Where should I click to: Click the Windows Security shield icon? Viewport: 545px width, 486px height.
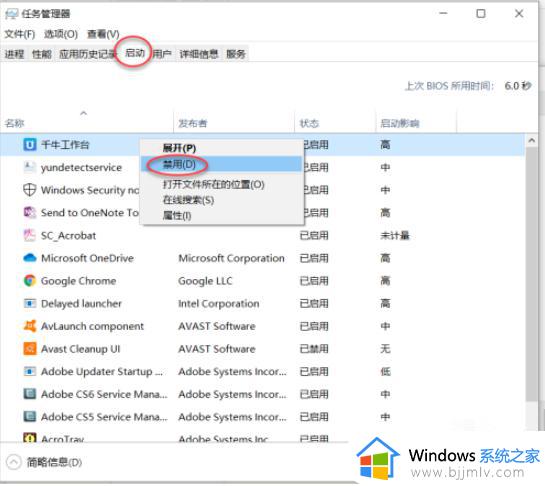(x=30, y=190)
